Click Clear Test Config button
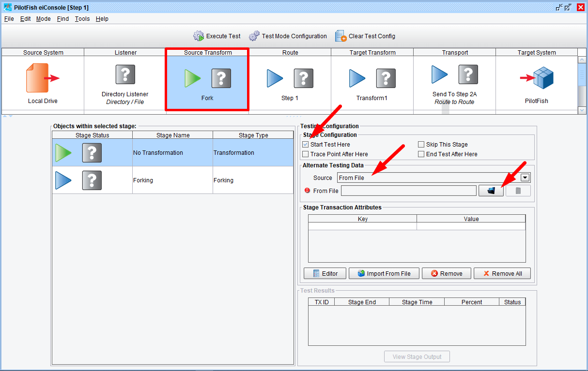Screen dimensions: 588x371 point(365,36)
